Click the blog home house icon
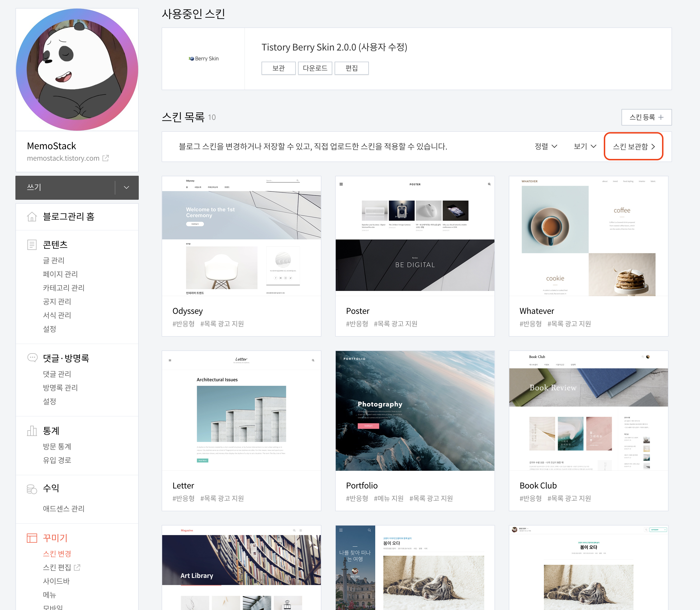 click(32, 217)
